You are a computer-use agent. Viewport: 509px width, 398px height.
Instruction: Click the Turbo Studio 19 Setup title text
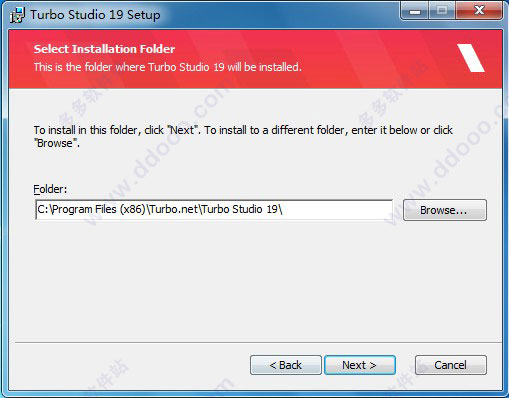[x=95, y=15]
